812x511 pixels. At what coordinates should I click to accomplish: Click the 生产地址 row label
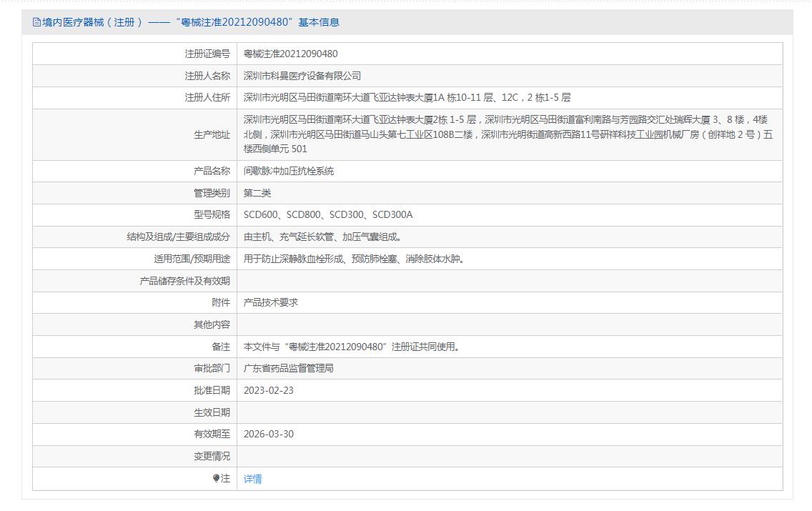(x=212, y=135)
